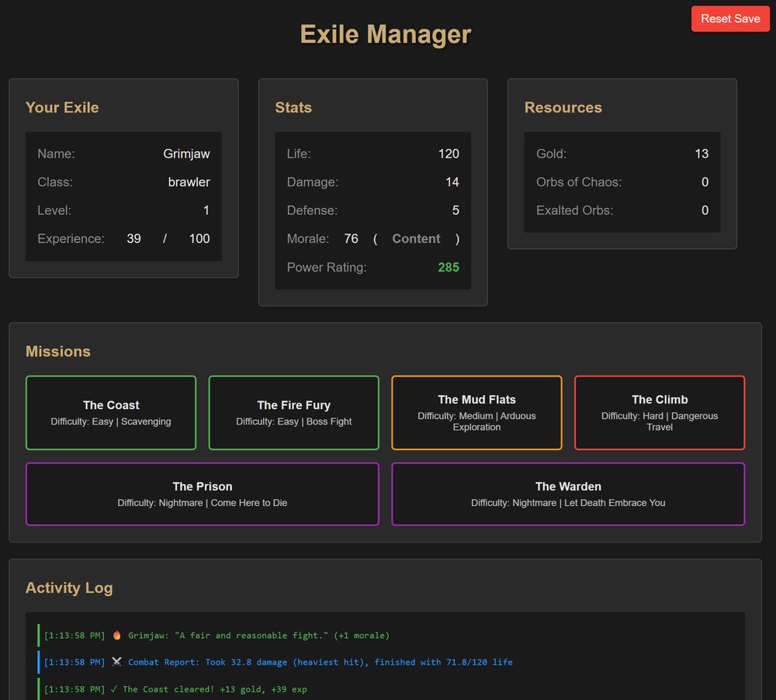Image resolution: width=776 pixels, height=700 pixels.
Task: Click the Orbs of Chaos count
Action: coord(705,182)
